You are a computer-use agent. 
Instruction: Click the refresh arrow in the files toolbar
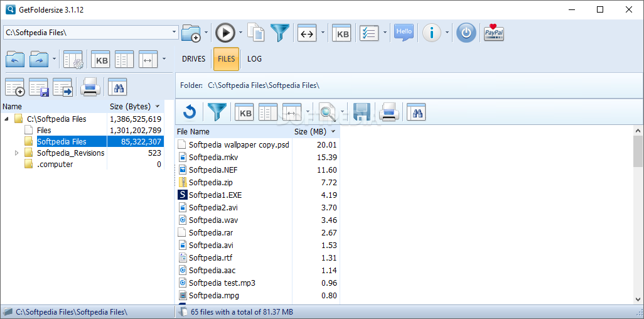tap(190, 112)
